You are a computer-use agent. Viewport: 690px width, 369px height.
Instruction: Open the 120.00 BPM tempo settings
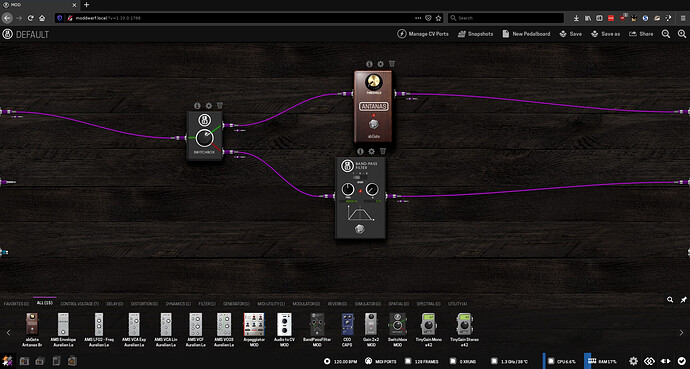point(341,362)
